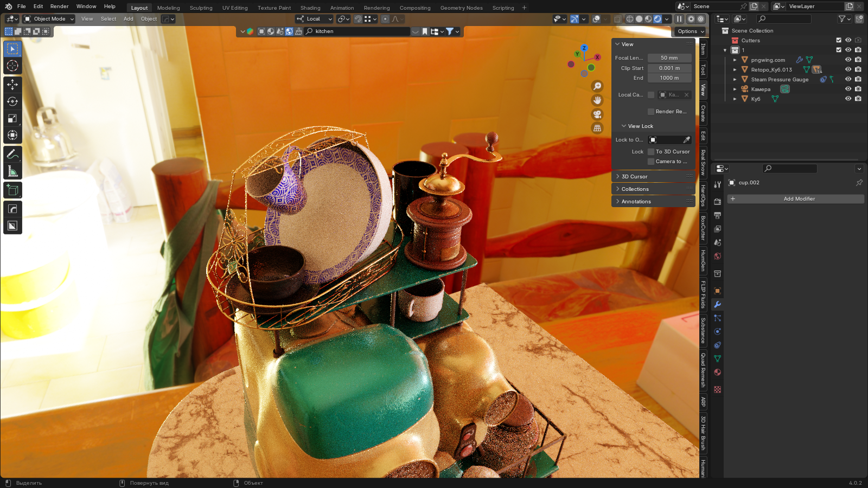
Task: Enable the Render Region checkbox
Action: point(651,112)
